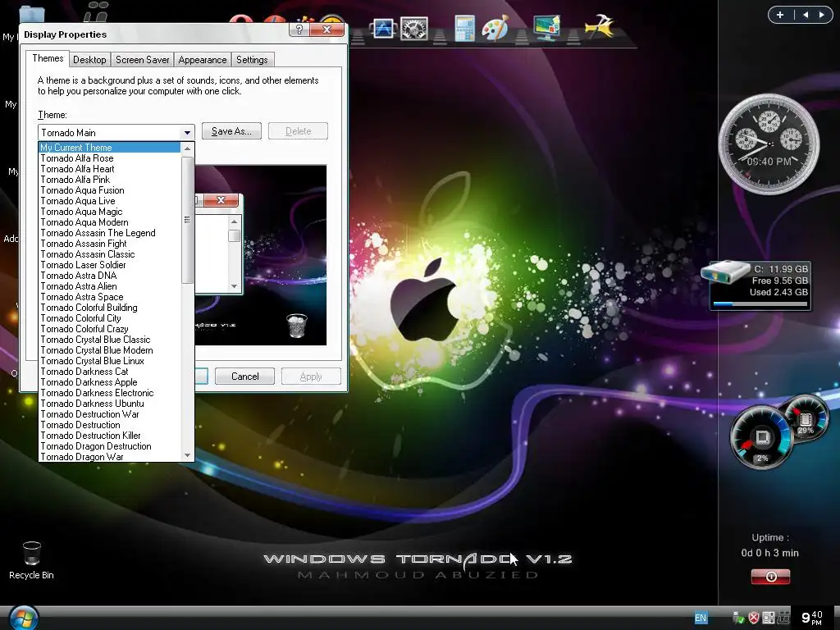The image size is (840, 630).
Task: Pick Tornado Assasin The Legend theme
Action: coord(110,233)
